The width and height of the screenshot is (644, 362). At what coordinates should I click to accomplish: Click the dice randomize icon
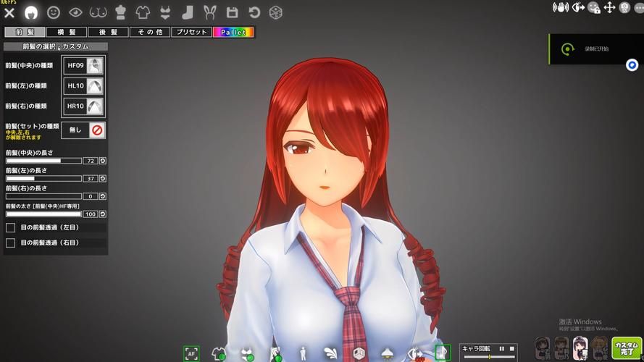pyautogui.click(x=275, y=12)
